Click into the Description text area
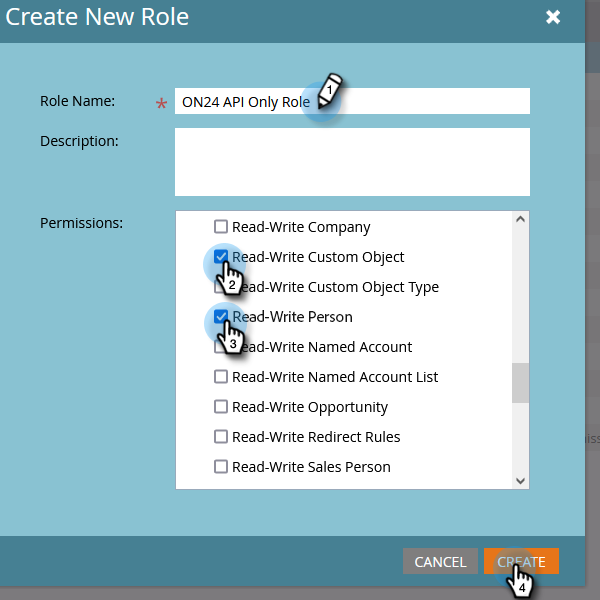 click(x=352, y=162)
